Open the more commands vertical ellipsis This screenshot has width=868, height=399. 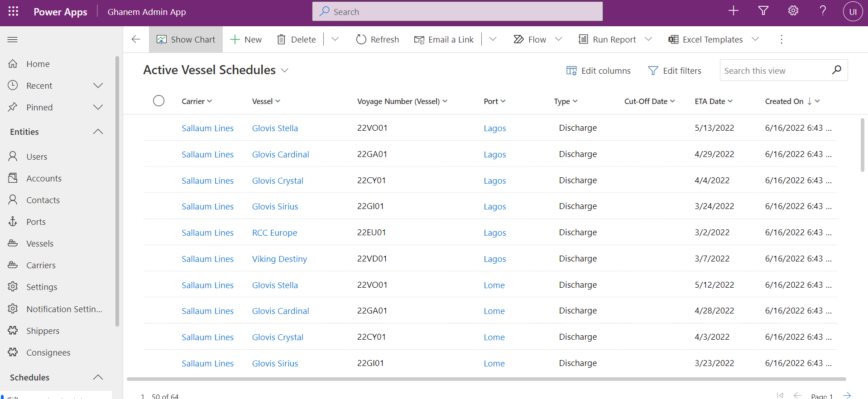[781, 39]
